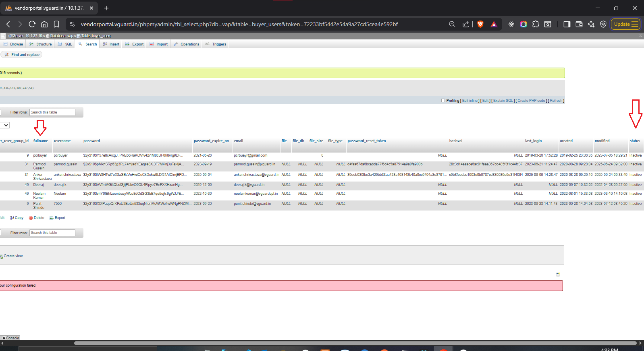Enable the Profiling checkbox

(443, 101)
